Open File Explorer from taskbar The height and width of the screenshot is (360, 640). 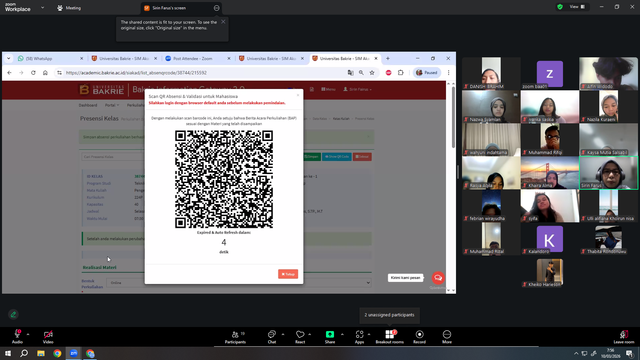point(41,353)
